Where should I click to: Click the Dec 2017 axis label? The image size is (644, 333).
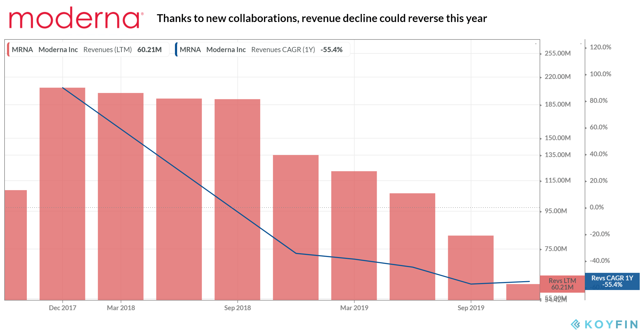coord(63,308)
